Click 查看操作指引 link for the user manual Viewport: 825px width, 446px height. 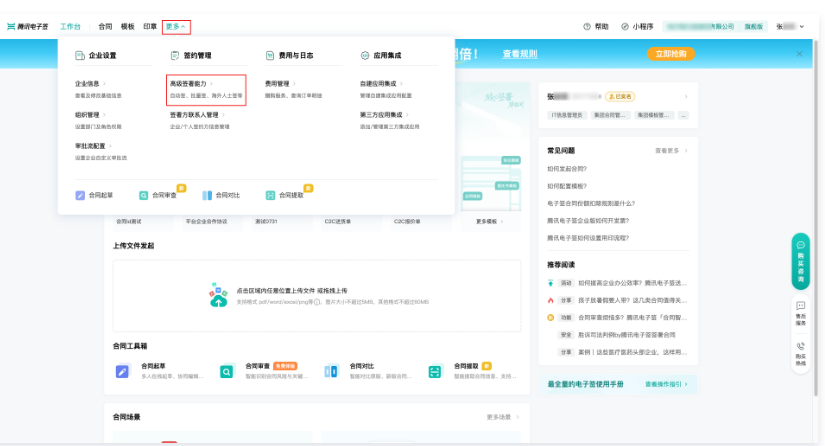[x=666, y=384]
